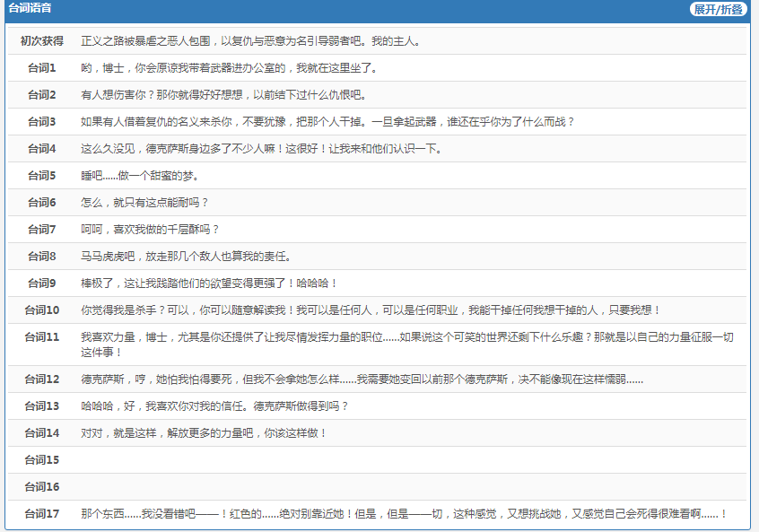759x532 pixels.
Task: Click the 台词14 line about 解放更多的力量
Action: 204,433
